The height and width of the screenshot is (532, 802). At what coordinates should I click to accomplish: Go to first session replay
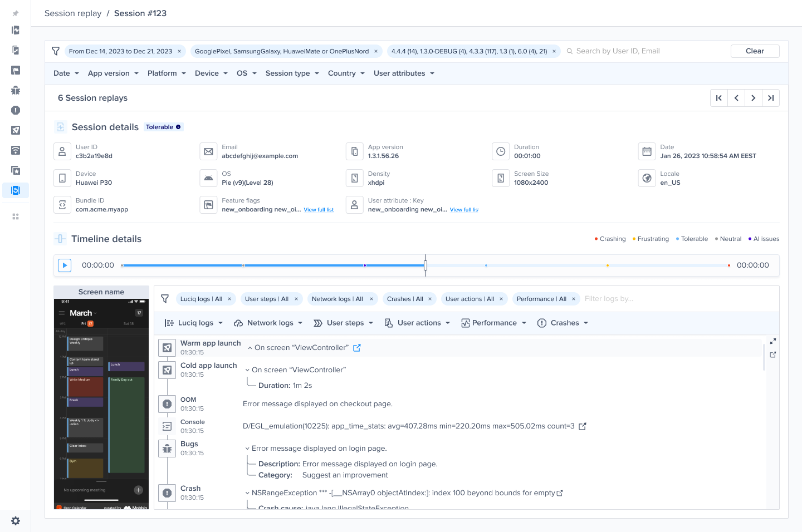(x=719, y=98)
